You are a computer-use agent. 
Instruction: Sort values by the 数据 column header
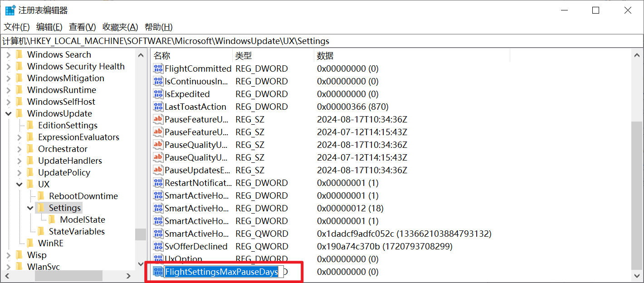pos(412,56)
